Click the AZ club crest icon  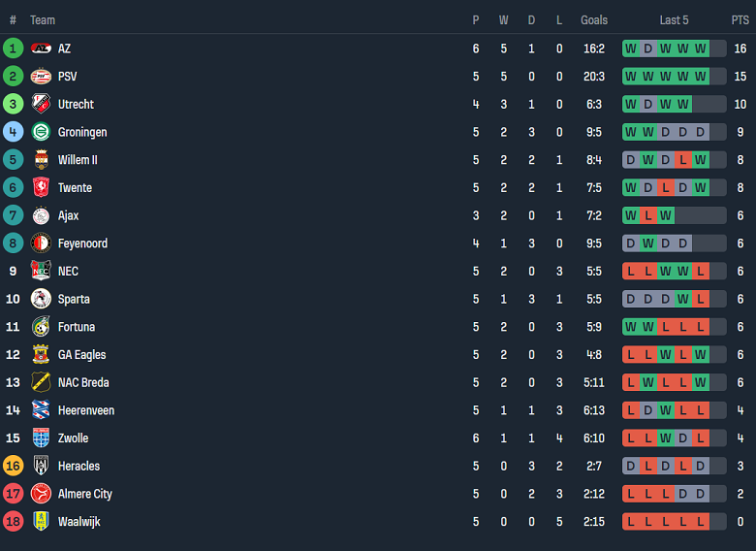click(x=41, y=49)
